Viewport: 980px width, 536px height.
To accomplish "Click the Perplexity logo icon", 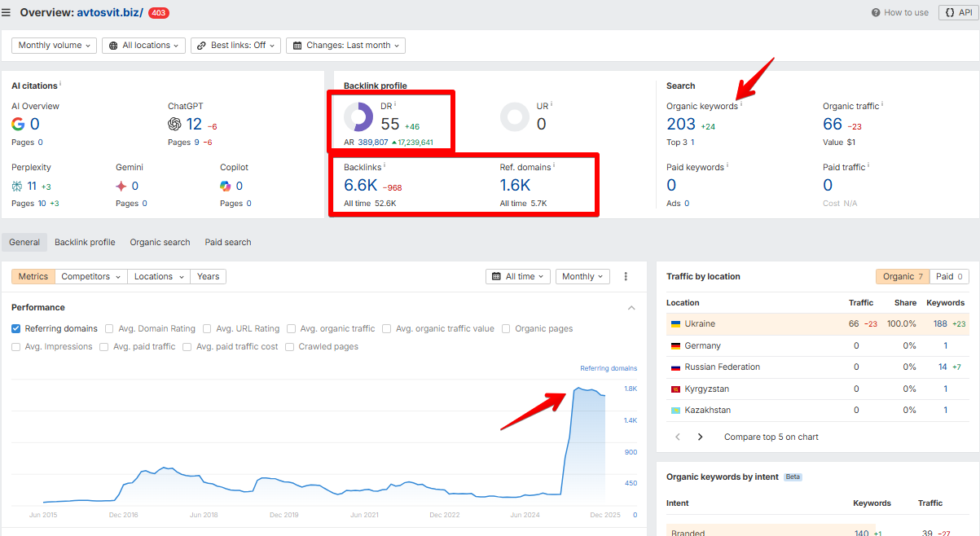I will [17, 186].
